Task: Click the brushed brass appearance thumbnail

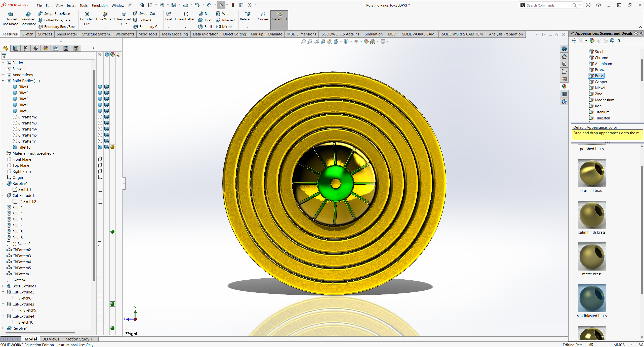Action: point(592,173)
